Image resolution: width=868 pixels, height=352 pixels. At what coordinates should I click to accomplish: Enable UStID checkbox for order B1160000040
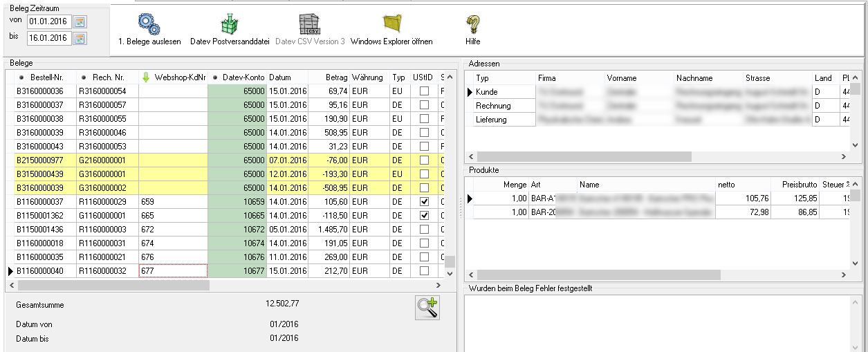pos(425,270)
